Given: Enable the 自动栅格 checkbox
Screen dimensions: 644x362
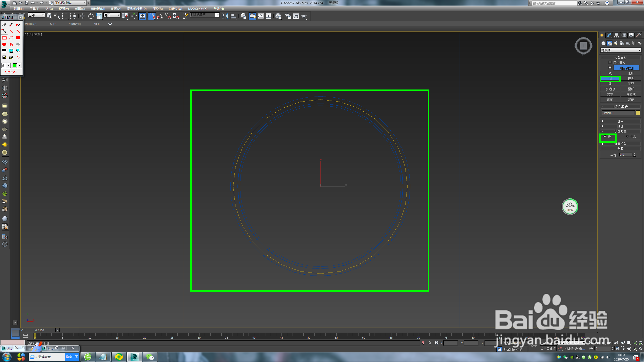Looking at the screenshot, I should [x=610, y=62].
